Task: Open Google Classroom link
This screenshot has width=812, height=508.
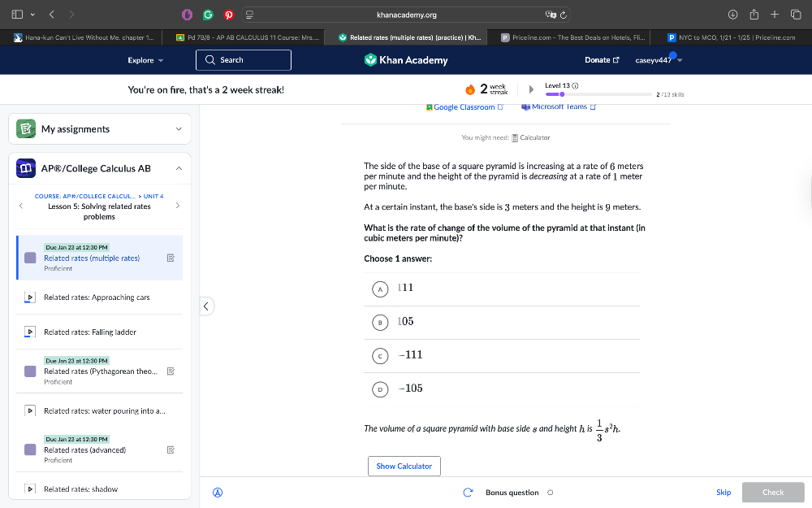Action: (x=464, y=106)
